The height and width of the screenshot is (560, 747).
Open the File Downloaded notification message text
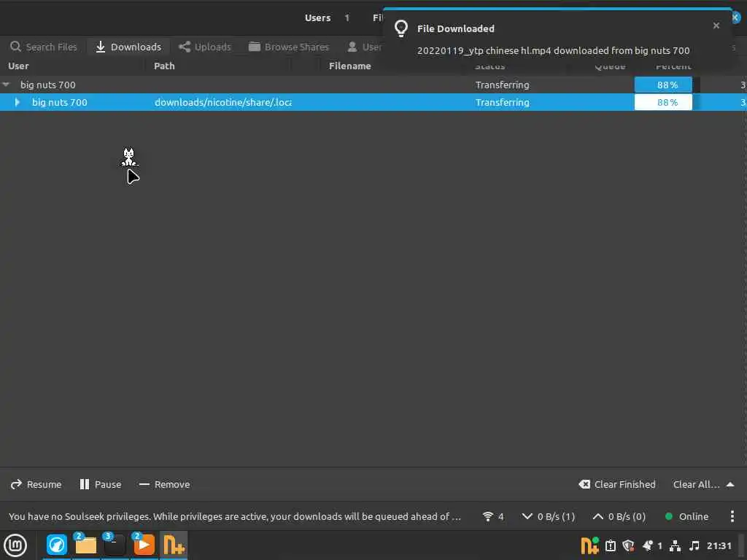click(553, 50)
